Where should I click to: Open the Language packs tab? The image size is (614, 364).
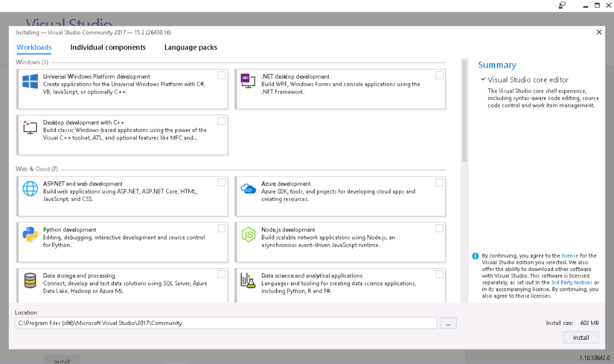(x=190, y=47)
